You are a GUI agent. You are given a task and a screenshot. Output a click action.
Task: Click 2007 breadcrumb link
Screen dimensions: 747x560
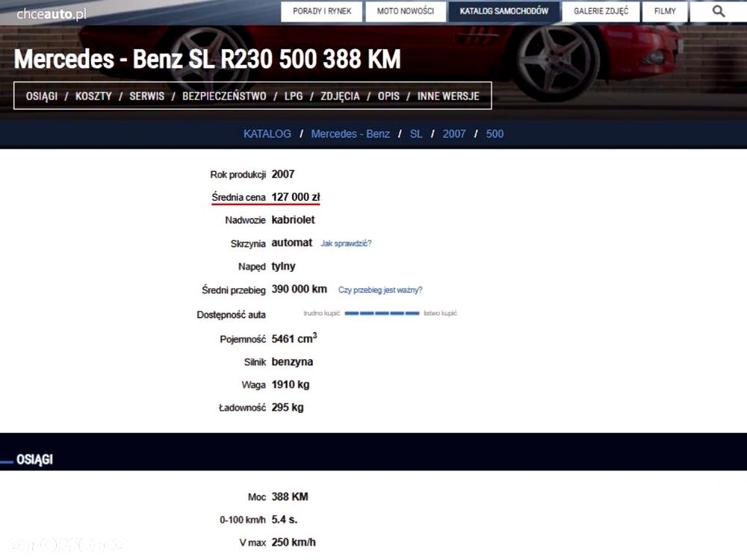point(454,134)
